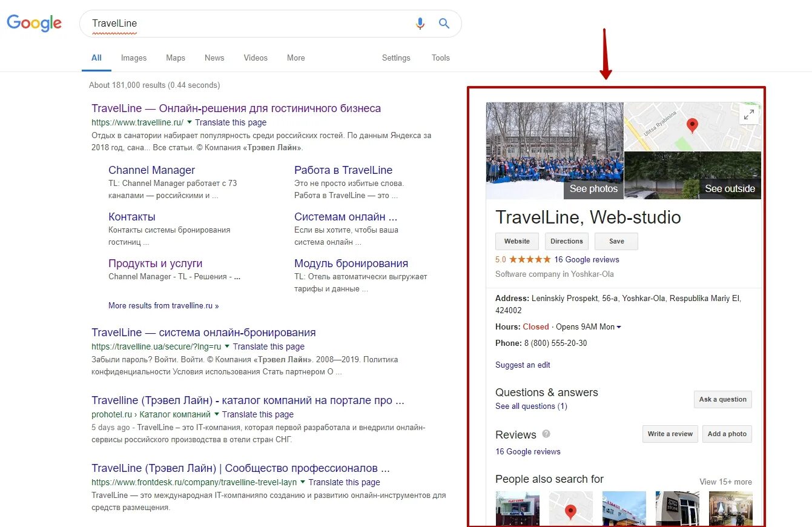Select the All results tab
The width and height of the screenshot is (812, 527).
point(96,58)
